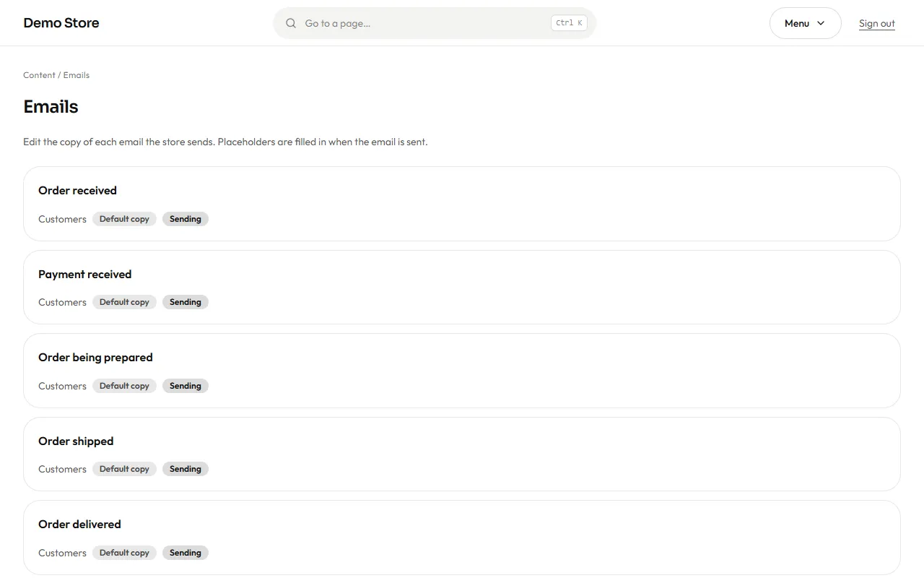The width and height of the screenshot is (924, 578).
Task: Click Sending badge under Payment received
Action: [x=186, y=302]
